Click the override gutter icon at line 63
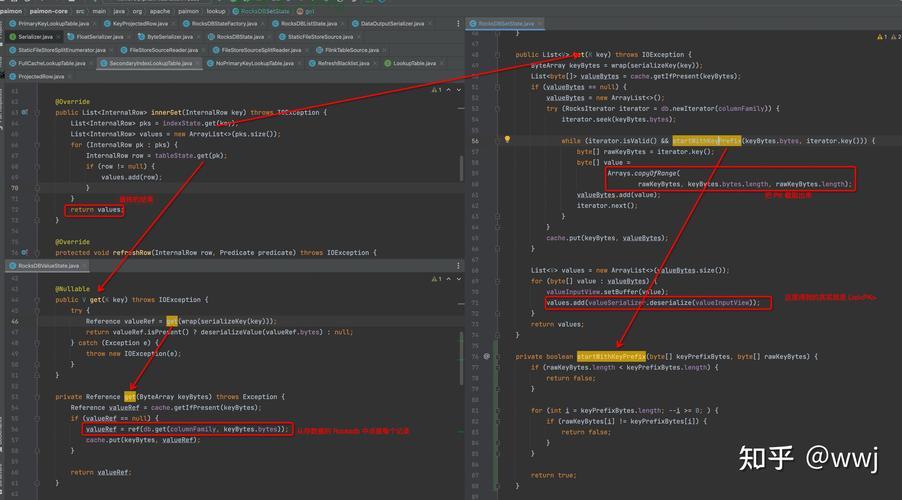 [26, 112]
